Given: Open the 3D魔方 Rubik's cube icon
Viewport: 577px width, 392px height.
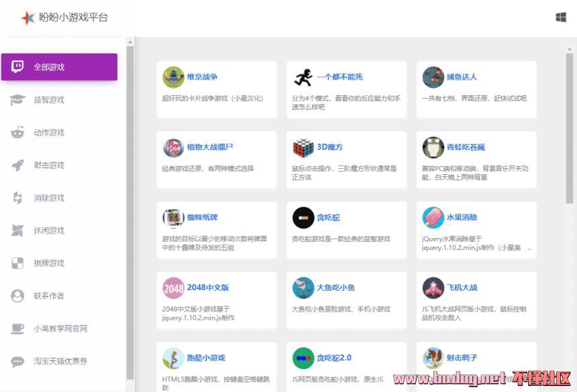Looking at the screenshot, I should point(303,147).
